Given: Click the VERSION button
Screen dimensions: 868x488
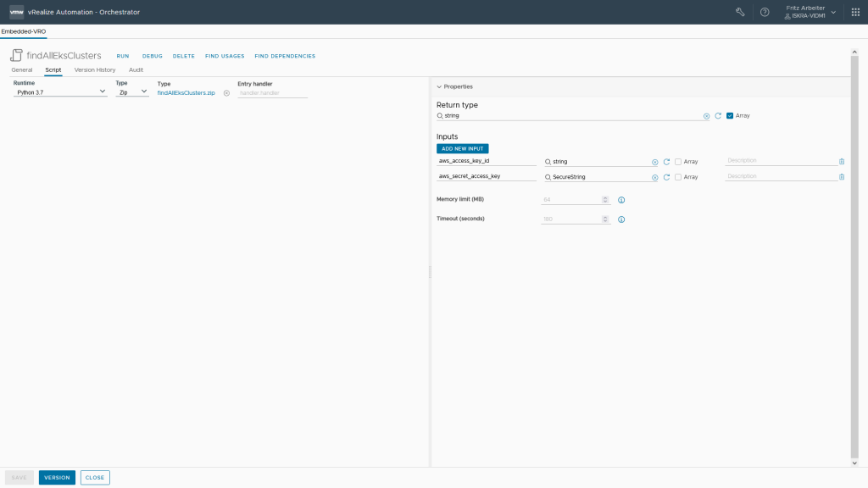Looking at the screenshot, I should tap(57, 477).
